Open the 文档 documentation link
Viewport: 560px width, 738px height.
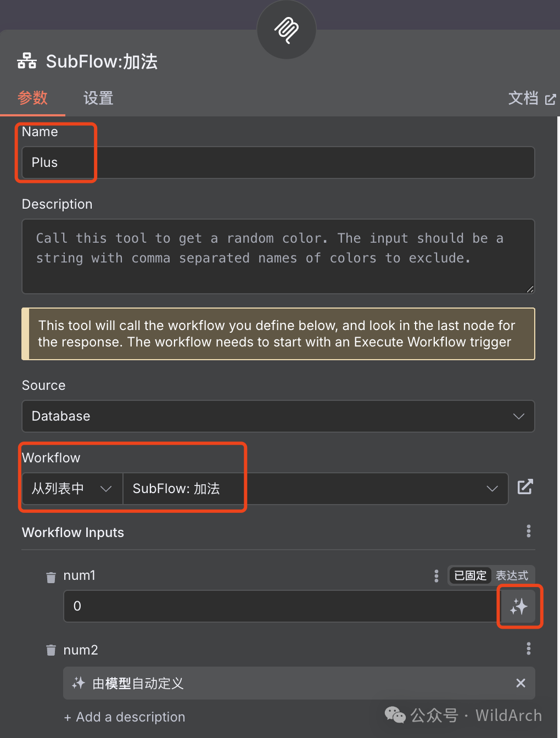click(531, 98)
